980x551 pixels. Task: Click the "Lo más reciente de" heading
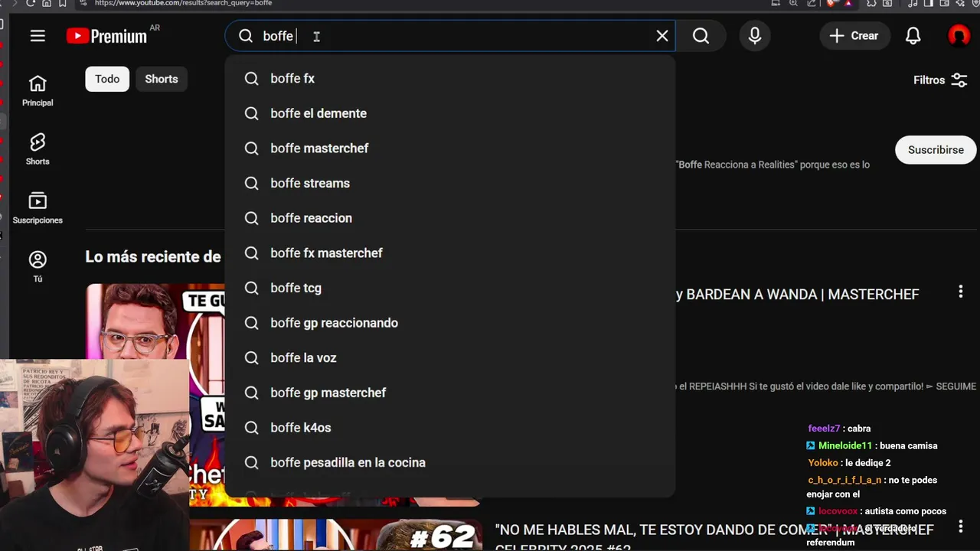coord(153,257)
